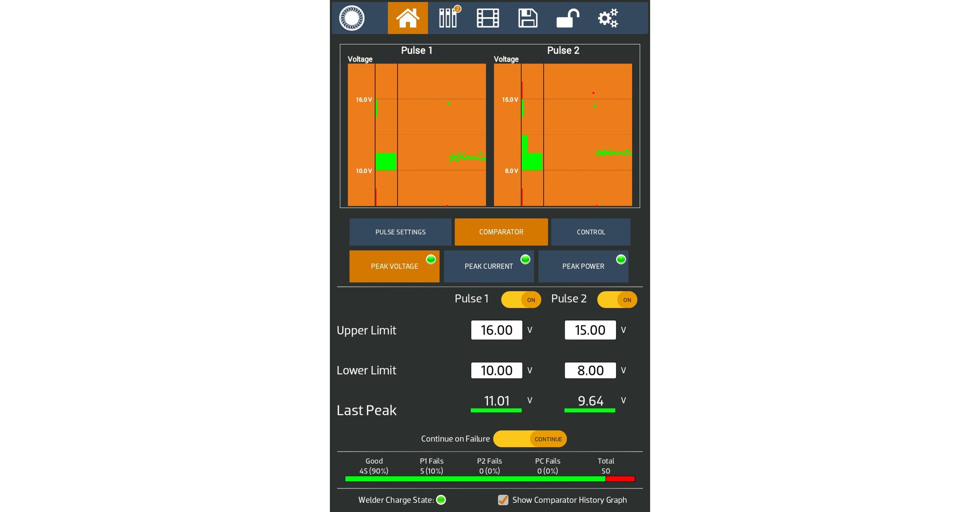Open the Pulse Settings tab
Viewport: 980px width, 512px height.
tap(400, 232)
